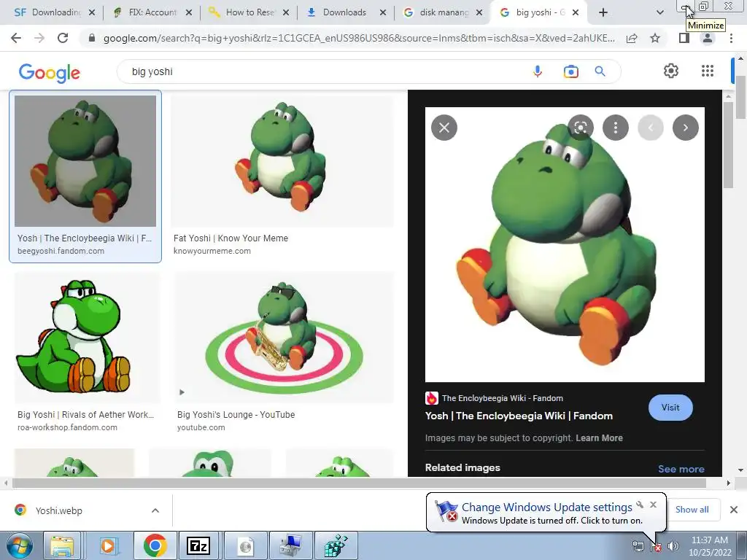Close the big yoshi tab
This screenshot has height=560, width=747.
point(576,12)
